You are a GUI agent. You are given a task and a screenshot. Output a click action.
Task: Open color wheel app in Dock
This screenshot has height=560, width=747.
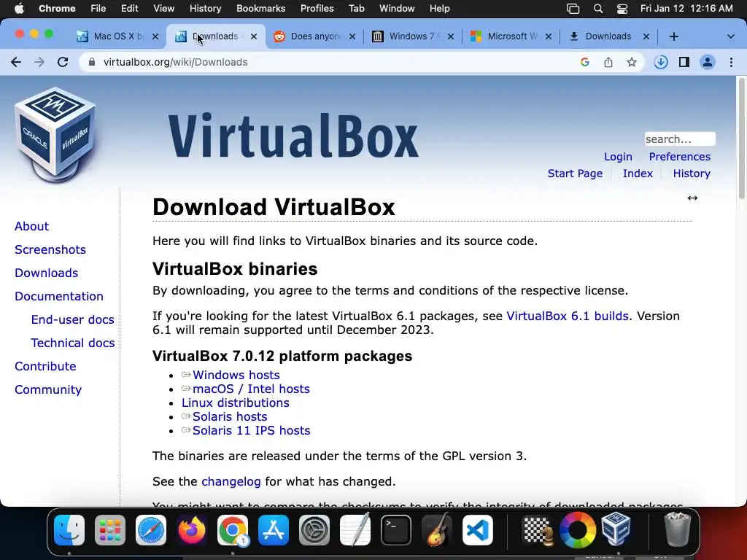(578, 529)
